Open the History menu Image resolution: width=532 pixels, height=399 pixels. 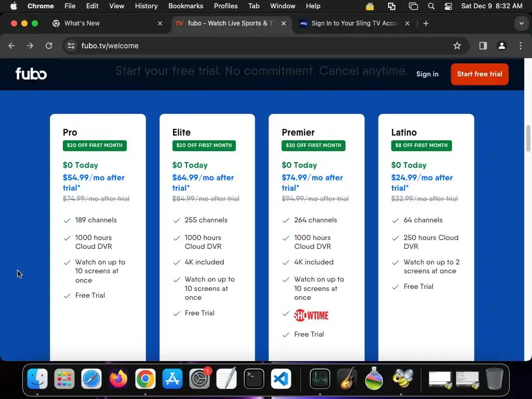click(x=146, y=6)
